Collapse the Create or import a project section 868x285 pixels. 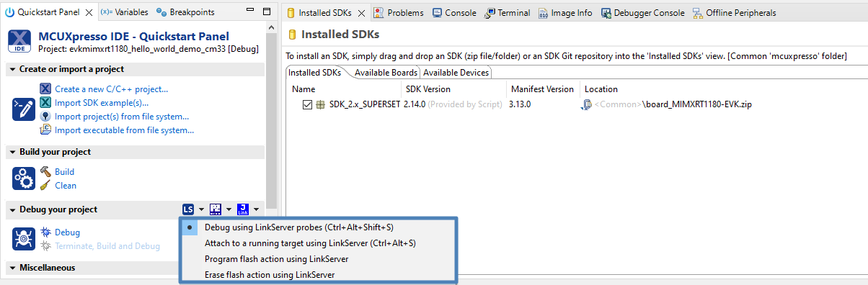13,69
